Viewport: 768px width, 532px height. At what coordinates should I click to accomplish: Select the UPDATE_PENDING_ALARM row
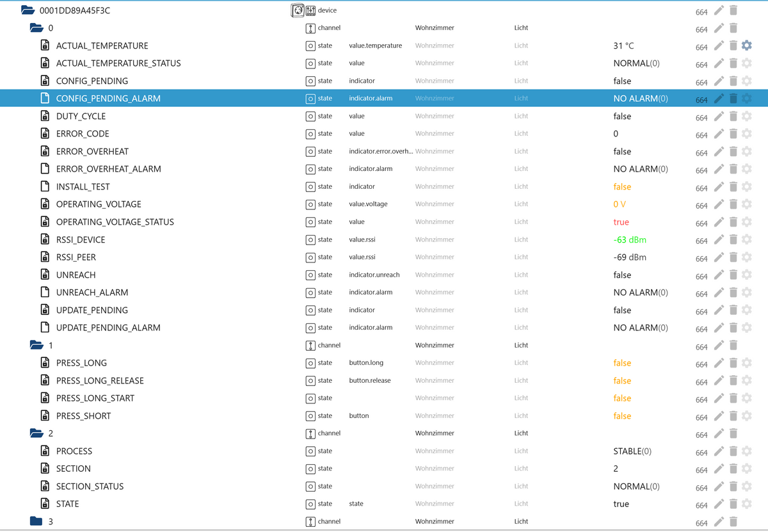click(384, 327)
